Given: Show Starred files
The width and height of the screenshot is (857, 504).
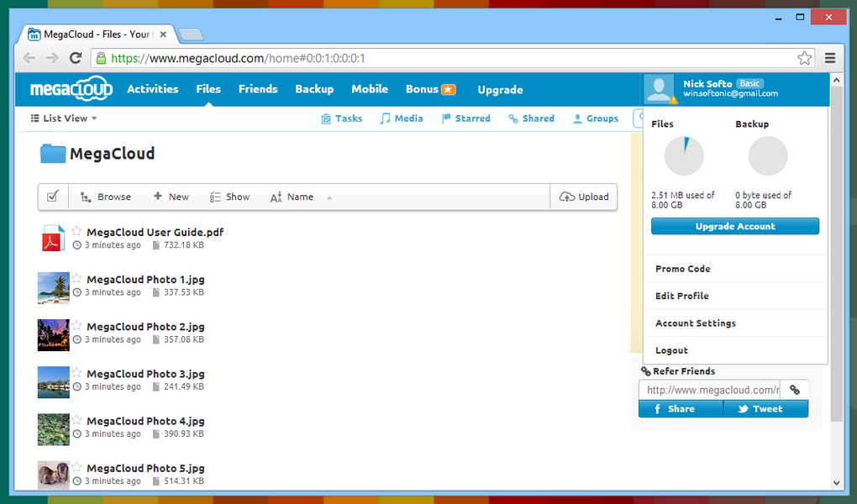Looking at the screenshot, I should (466, 118).
